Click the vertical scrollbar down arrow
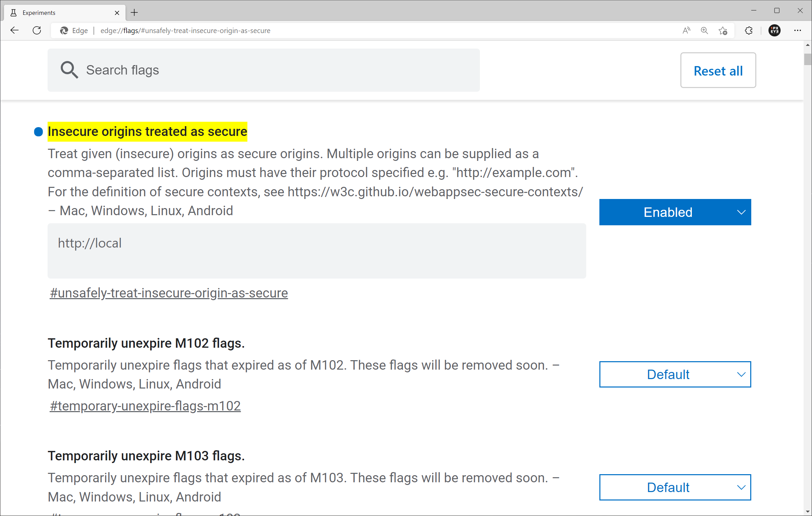Viewport: 812px width, 516px height. [x=808, y=512]
